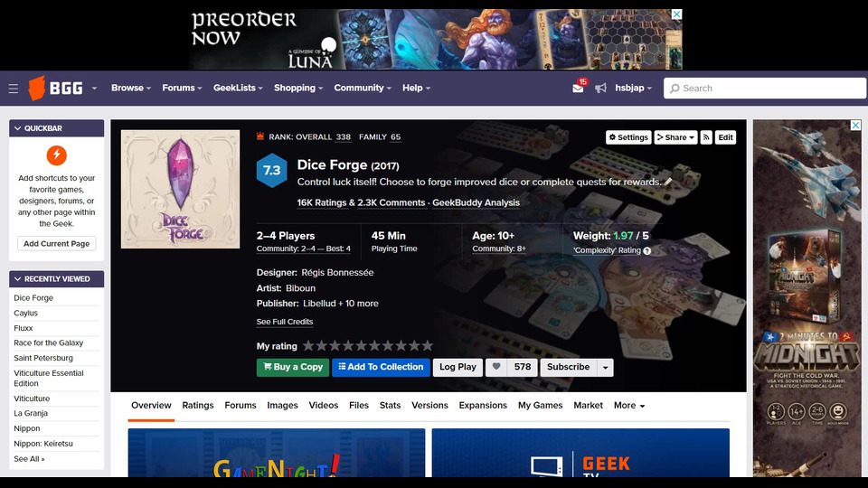Viewport: 868px width, 488px height.
Task: Switch to the Expansions tab
Action: point(483,406)
